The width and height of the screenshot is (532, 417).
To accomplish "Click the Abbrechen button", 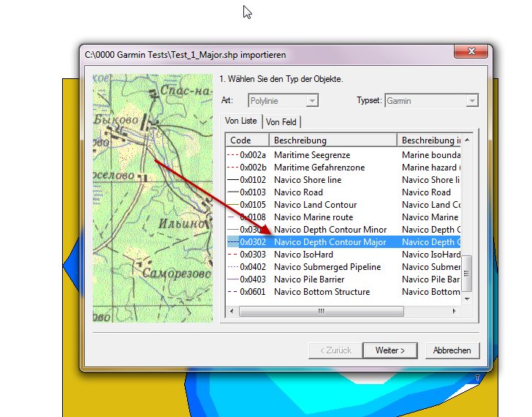I will [452, 350].
